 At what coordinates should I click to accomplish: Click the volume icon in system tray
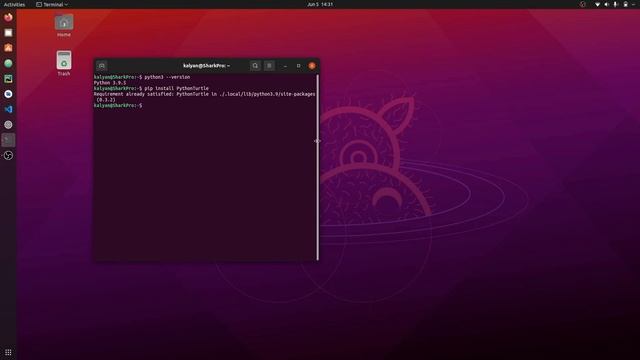click(x=607, y=4)
